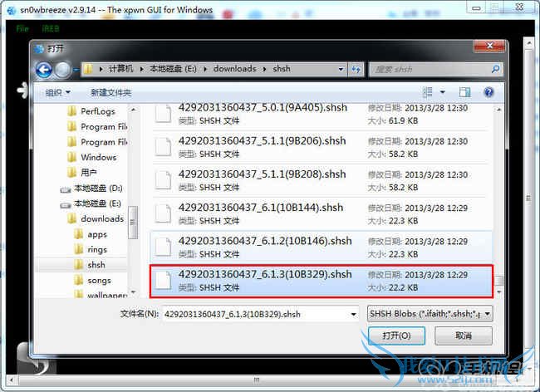This screenshot has height=392, width=540.
Task: Select the 6.1.2(10B146).shsh file
Action: tap(322, 247)
